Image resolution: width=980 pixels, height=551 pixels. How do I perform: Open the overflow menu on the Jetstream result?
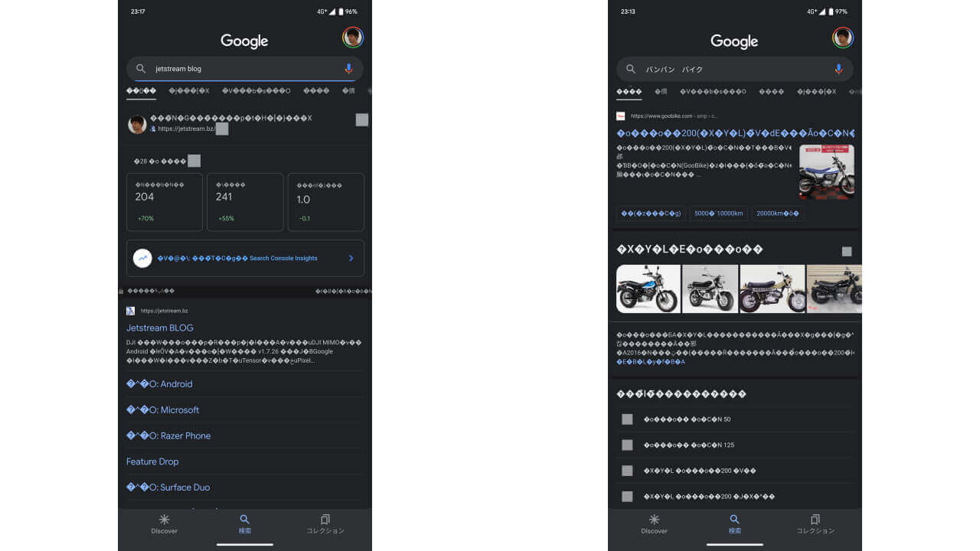tap(361, 119)
